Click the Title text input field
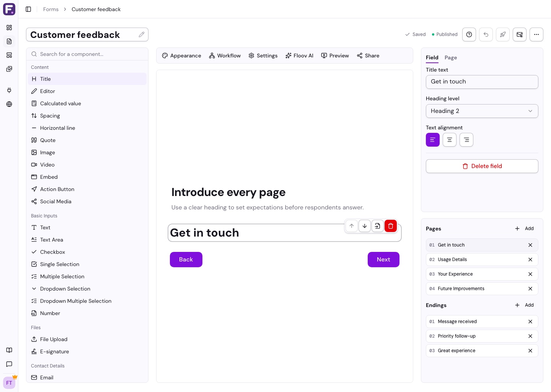The width and height of the screenshot is (551, 392). coord(482,82)
